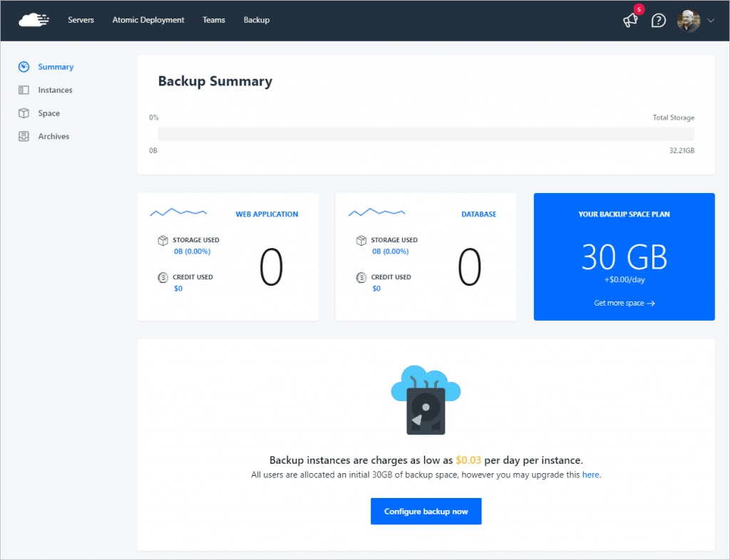
Task: Open the Teams menu
Action: (x=214, y=20)
